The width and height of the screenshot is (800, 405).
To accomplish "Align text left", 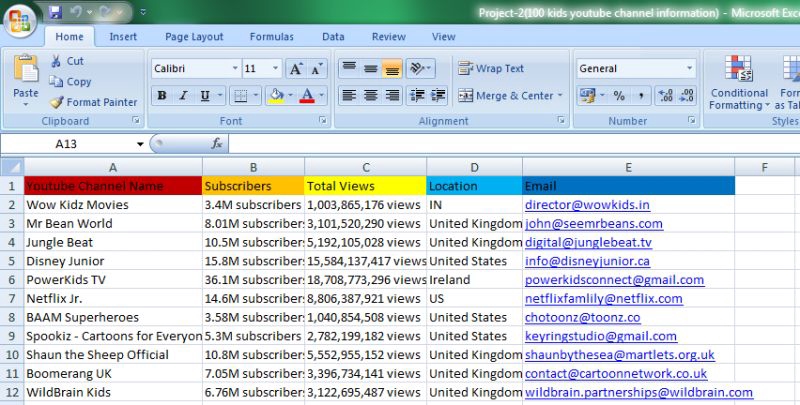I will (349, 95).
